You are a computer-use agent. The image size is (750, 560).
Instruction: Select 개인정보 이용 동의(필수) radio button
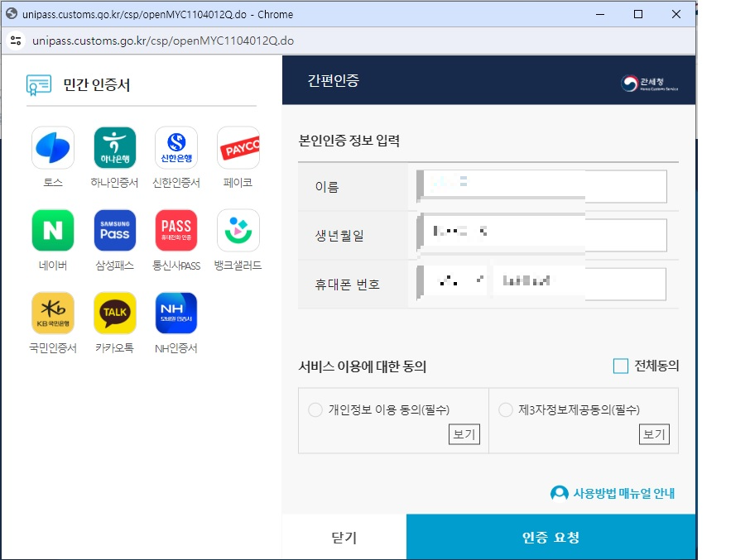315,410
